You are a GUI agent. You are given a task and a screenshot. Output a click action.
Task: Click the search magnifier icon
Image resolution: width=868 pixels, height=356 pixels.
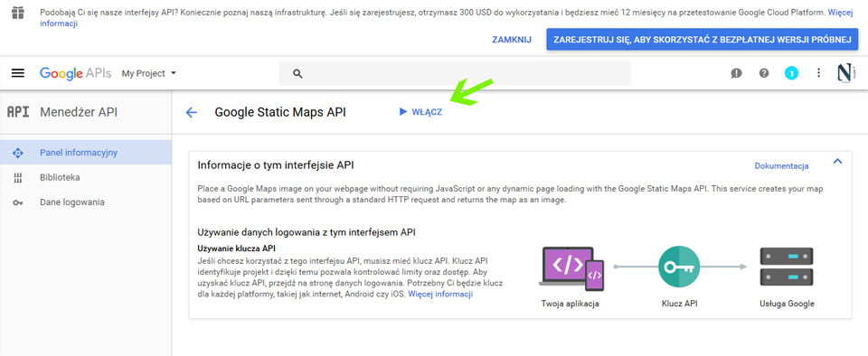click(x=297, y=73)
